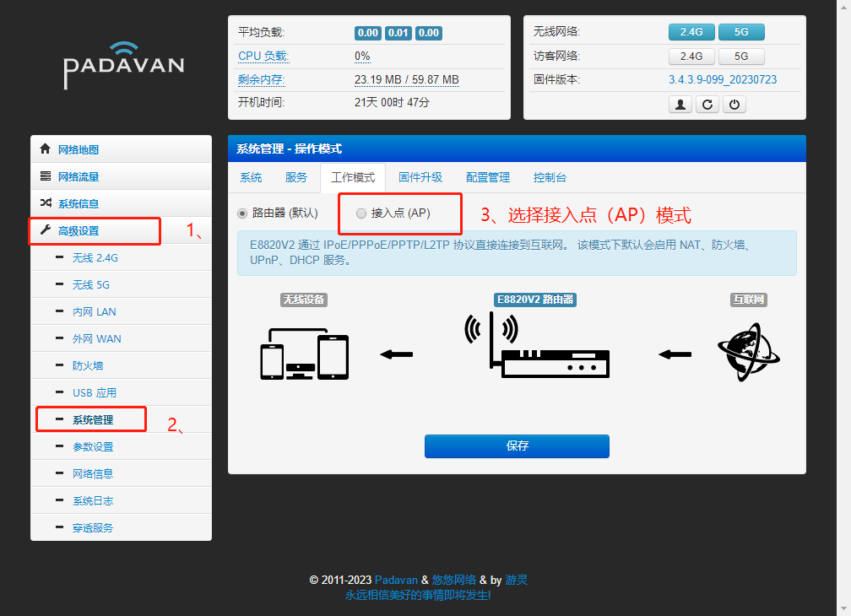This screenshot has width=851, height=616.
Task: Collapse the 高级设置 sidebar section
Action: coord(95,230)
